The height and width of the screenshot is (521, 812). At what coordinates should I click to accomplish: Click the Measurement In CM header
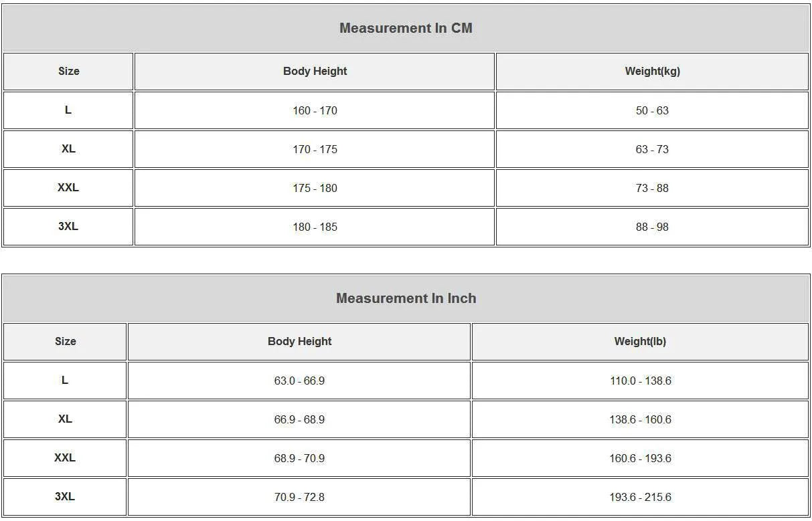(x=406, y=28)
